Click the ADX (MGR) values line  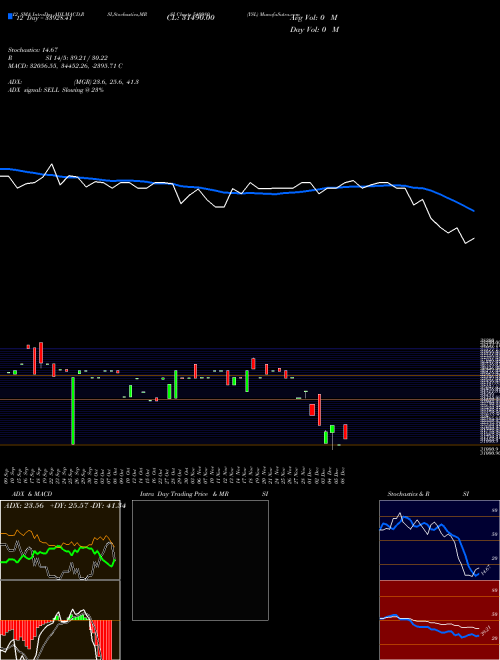coord(73,82)
